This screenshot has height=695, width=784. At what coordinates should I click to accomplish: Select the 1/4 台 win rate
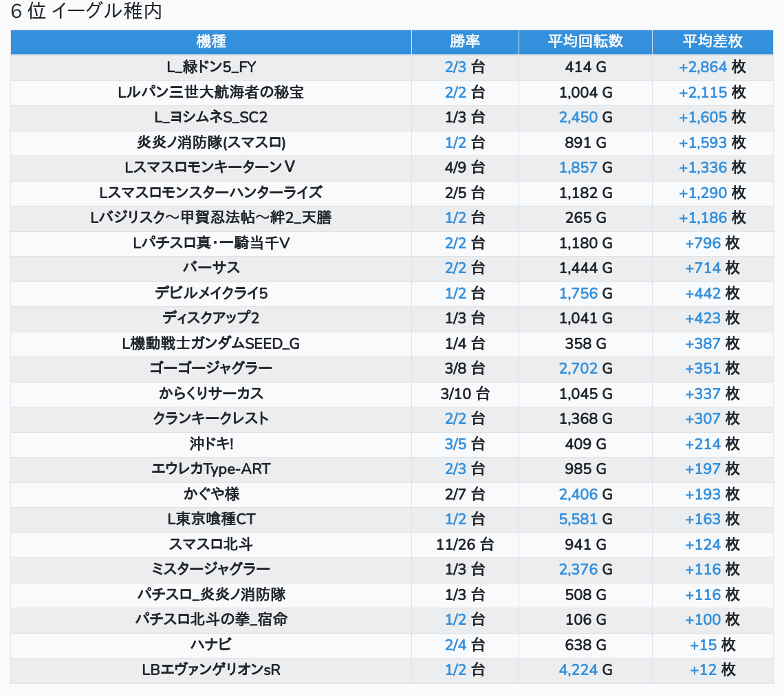[465, 344]
